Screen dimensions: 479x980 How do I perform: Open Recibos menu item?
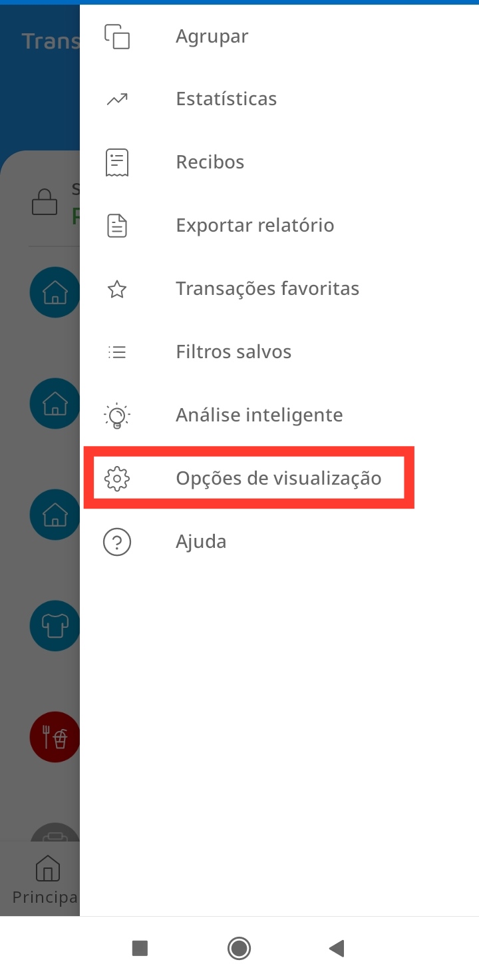point(210,162)
